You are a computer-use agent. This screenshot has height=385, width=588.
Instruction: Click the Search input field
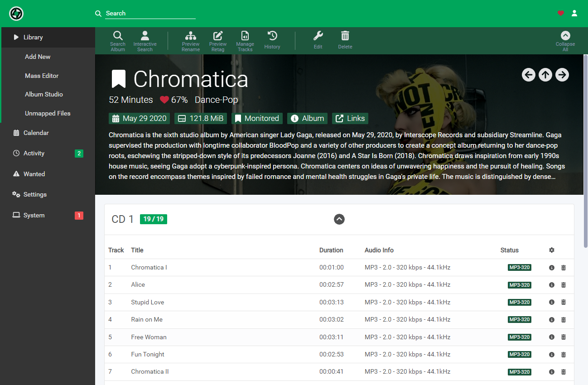click(150, 14)
